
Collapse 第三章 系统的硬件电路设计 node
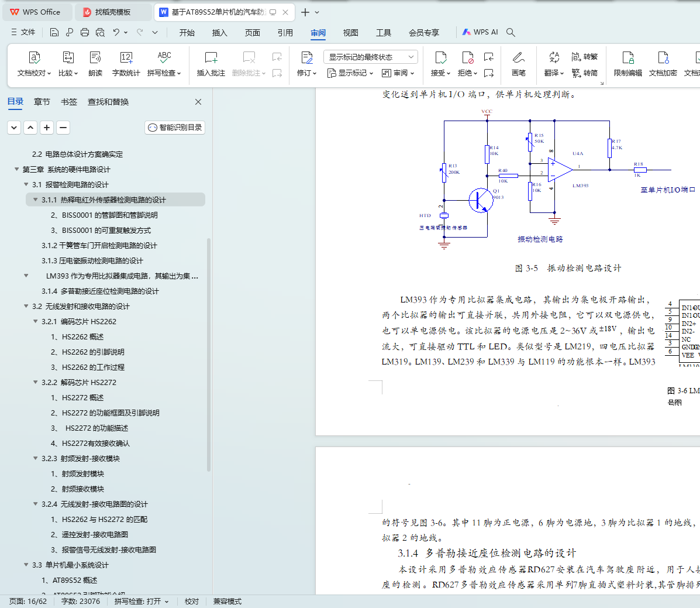coord(16,169)
